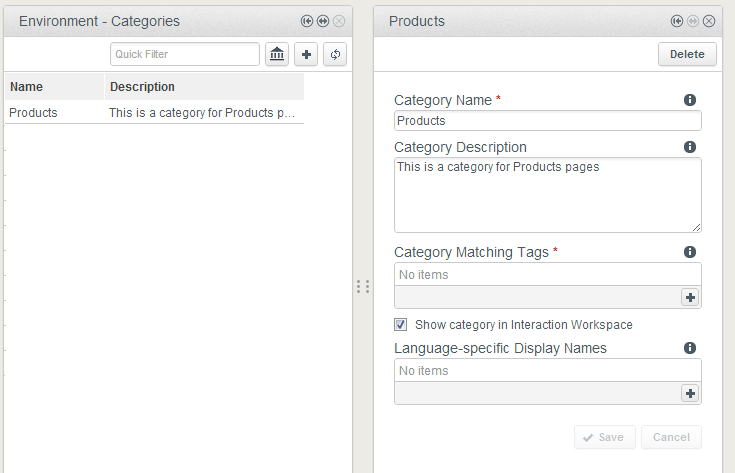Delete the Products category

pos(687,54)
